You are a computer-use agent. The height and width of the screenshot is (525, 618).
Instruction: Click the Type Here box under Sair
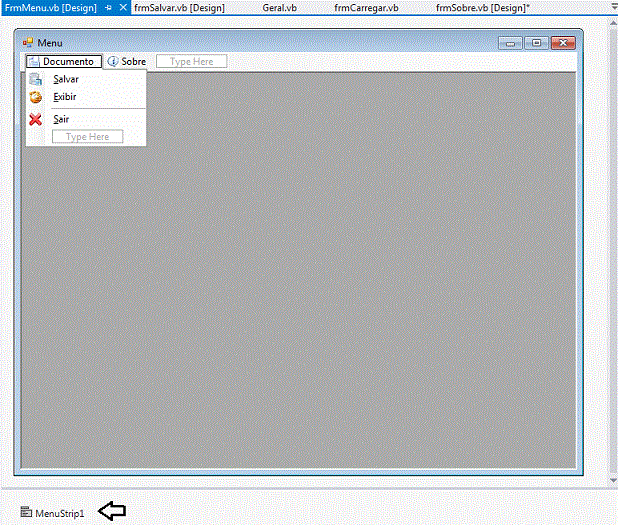pos(87,137)
